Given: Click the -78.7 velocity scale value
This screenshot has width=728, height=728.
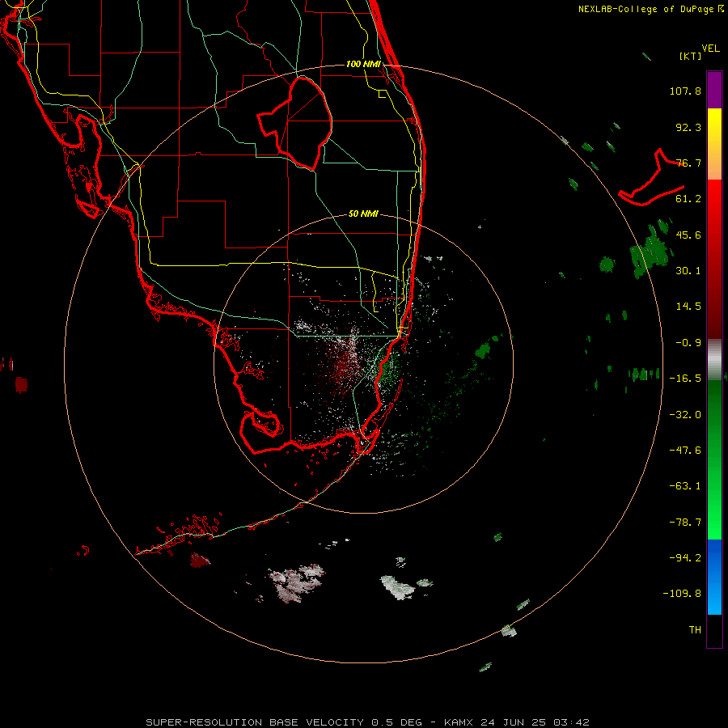Looking at the screenshot, I should pyautogui.click(x=685, y=523).
